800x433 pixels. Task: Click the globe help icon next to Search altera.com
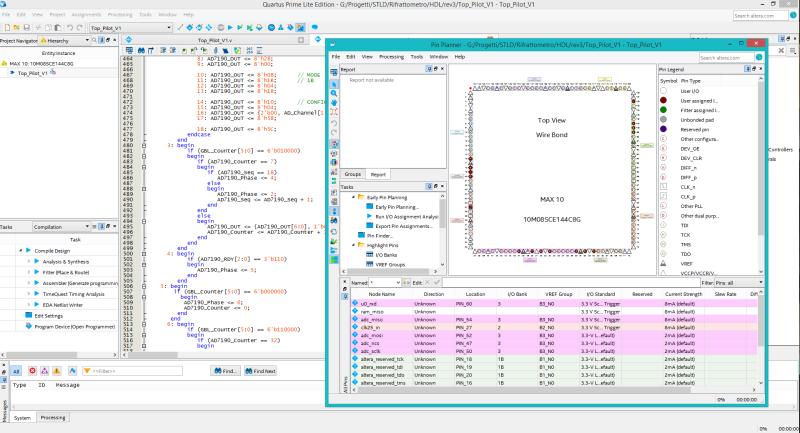point(793,16)
